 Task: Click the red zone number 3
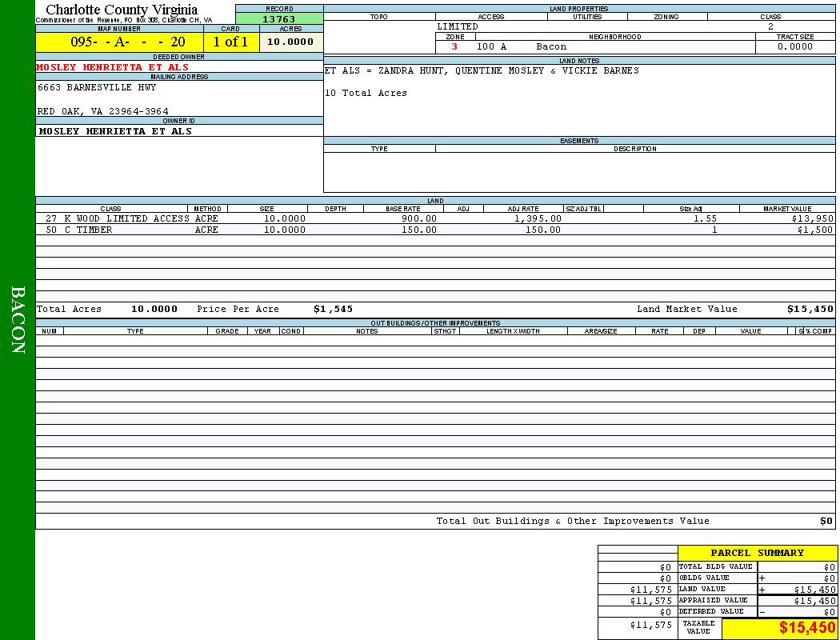454,47
